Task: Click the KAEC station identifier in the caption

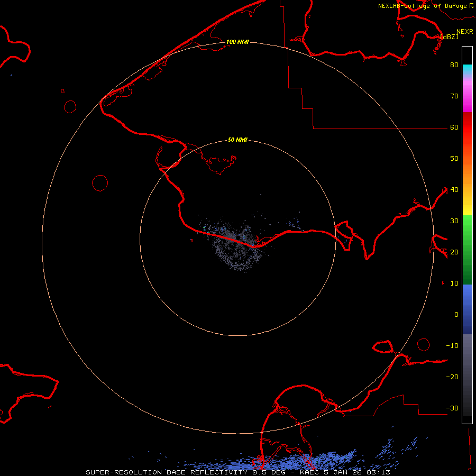Action: point(309,472)
